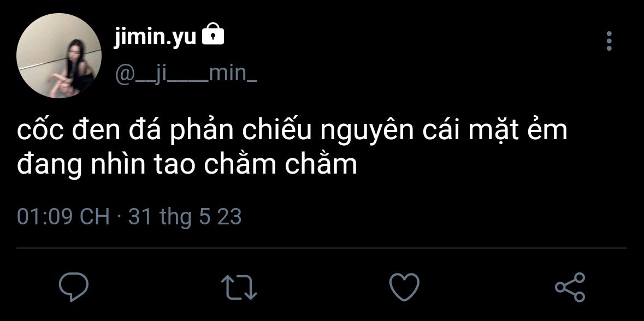Toggle repost on with the retweet arrows
Image resolution: width=644 pixels, height=321 pixels.
coord(239,287)
